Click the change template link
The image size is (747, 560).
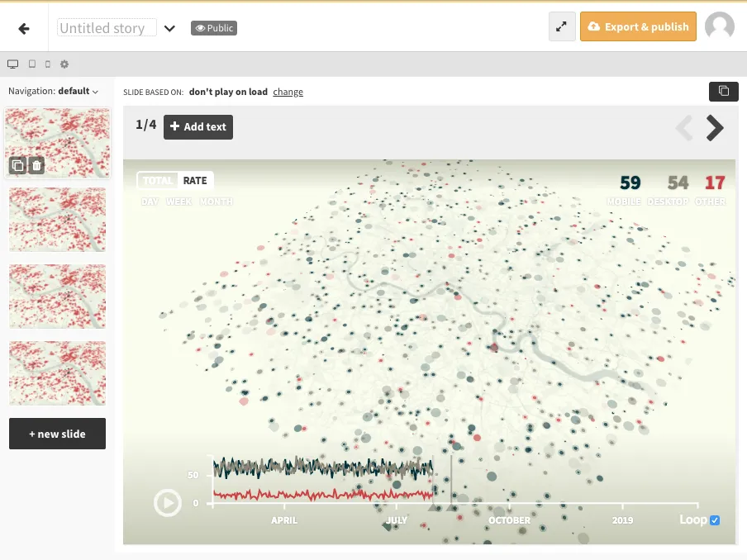288,92
